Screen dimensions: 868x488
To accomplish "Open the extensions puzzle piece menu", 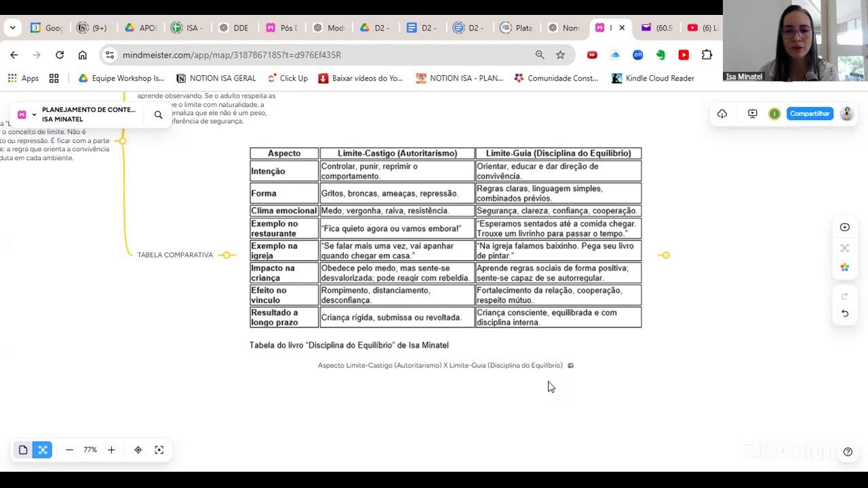I will coord(707,55).
